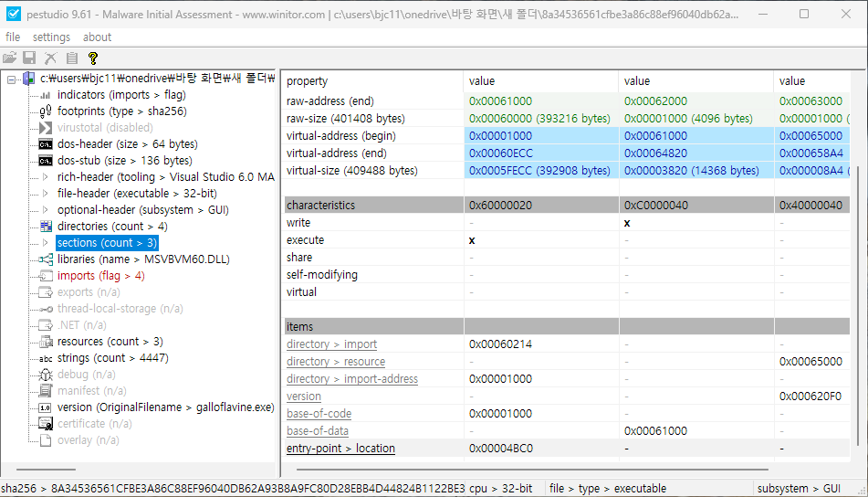Click the version '1.0' icon

click(45, 407)
